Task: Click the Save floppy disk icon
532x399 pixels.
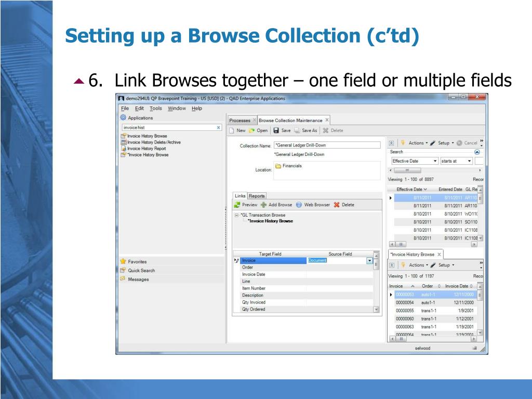Action: pyautogui.click(x=276, y=130)
